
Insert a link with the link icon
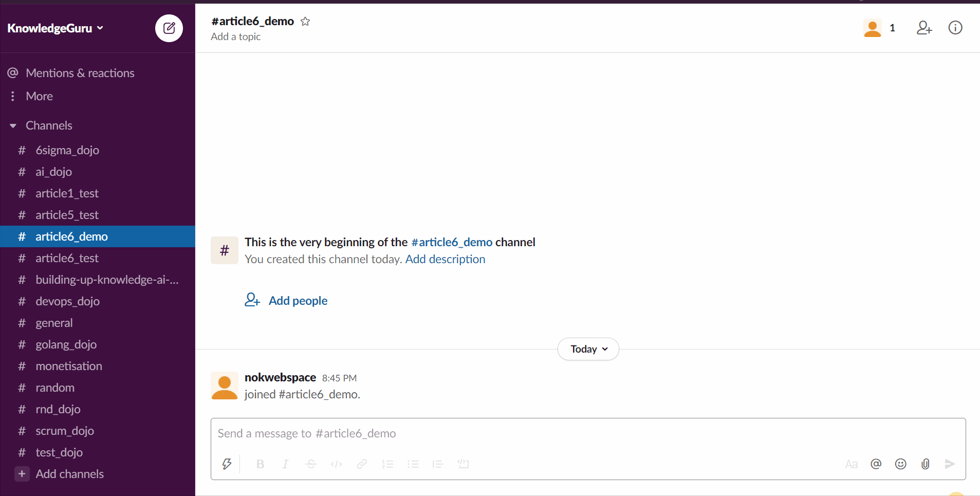point(362,464)
